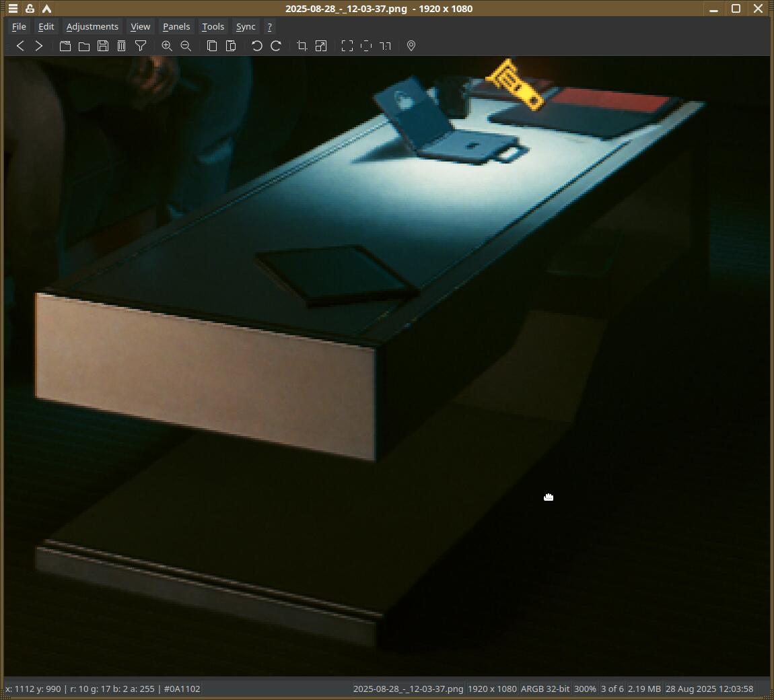
Task: Click the '2.19 MB' file size entry
Action: 644,689
